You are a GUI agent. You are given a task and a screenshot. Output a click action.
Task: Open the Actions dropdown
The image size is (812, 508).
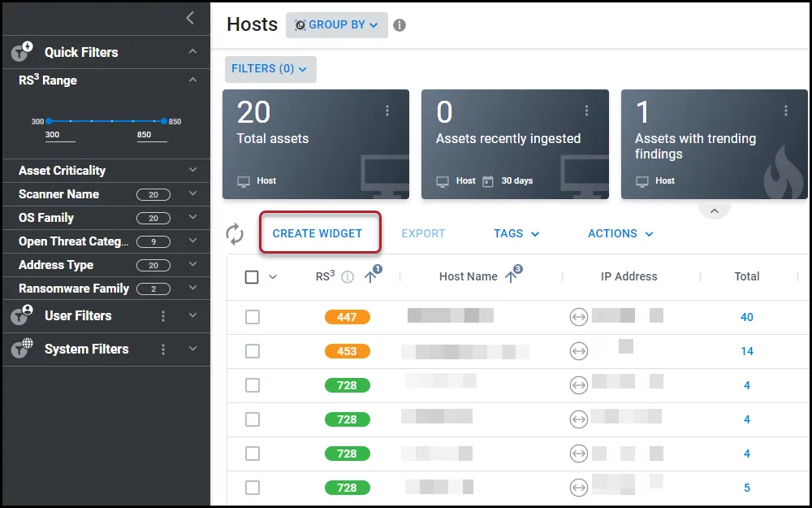[620, 234]
